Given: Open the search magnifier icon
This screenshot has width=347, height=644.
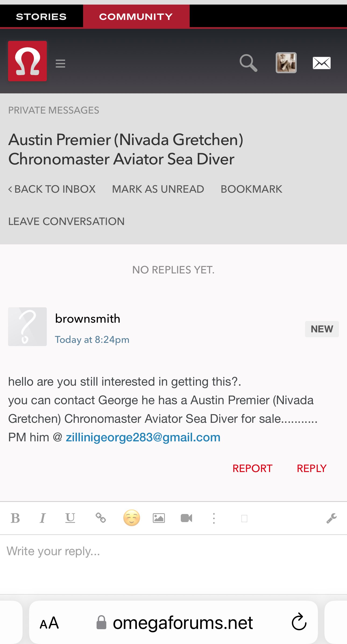Looking at the screenshot, I should [x=248, y=63].
